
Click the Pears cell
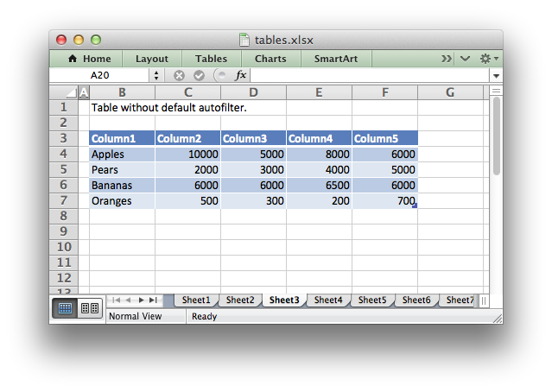(x=122, y=169)
